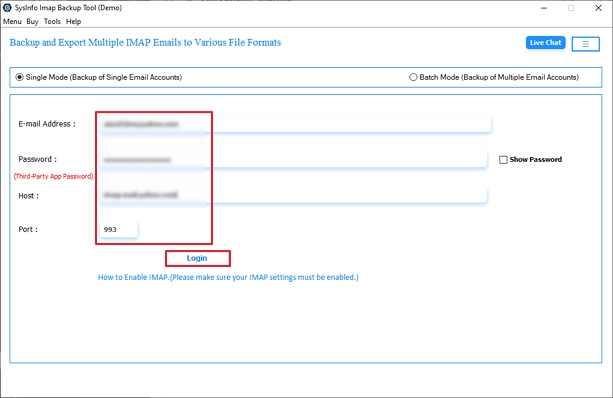613x398 pixels.
Task: Click the SysInfo app logo icon
Action: [7, 7]
